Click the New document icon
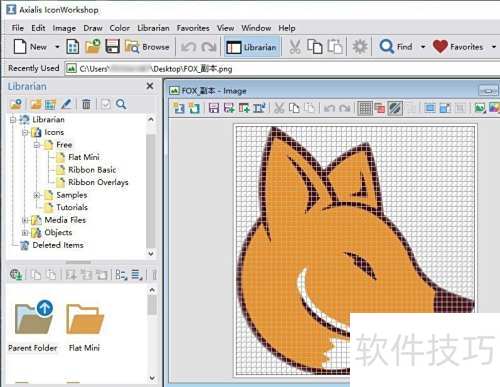This screenshot has height=387, width=500. 20,47
